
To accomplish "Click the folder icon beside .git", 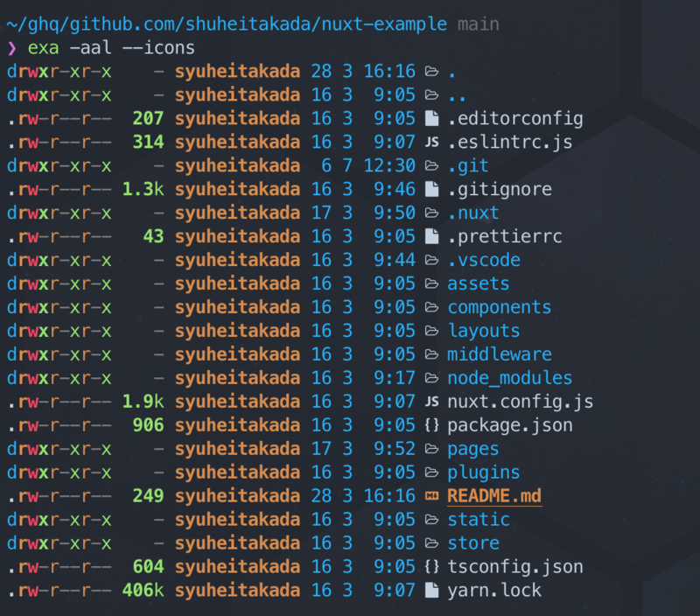I will 431,166.
